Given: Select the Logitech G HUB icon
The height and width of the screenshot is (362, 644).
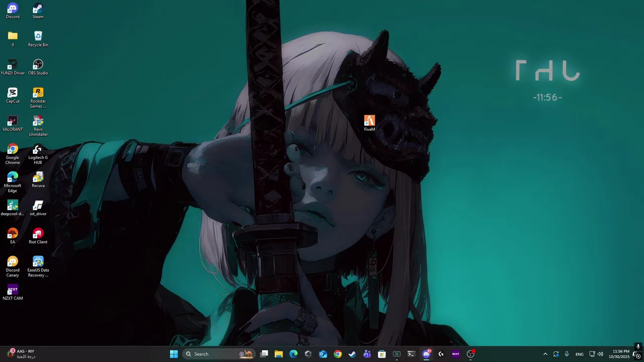Looking at the screenshot, I should click(x=38, y=154).
